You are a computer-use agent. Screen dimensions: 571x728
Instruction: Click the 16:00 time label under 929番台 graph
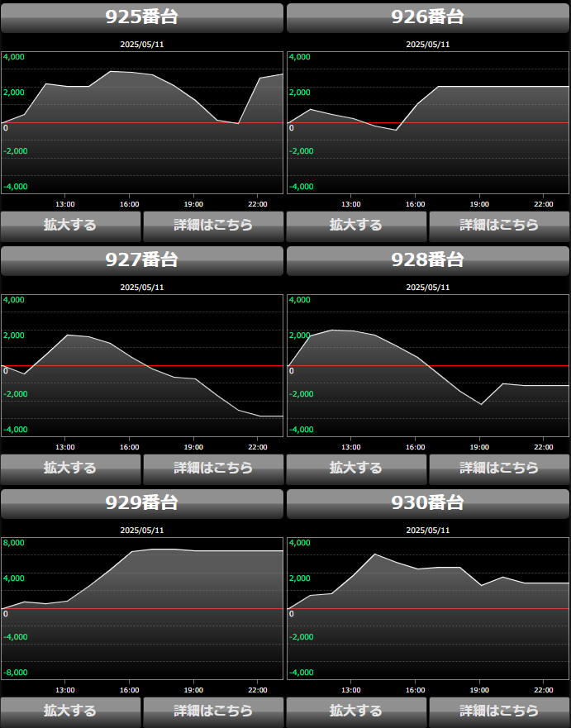[x=129, y=690]
